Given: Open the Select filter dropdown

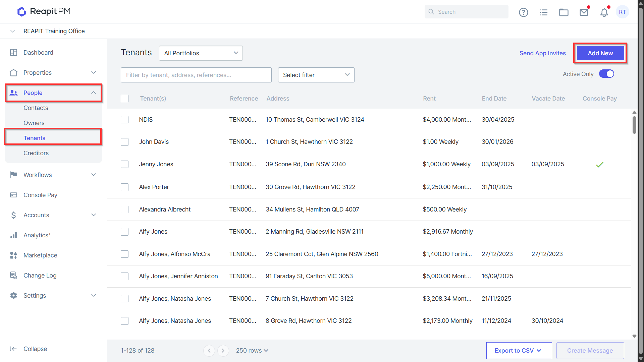Looking at the screenshot, I should [316, 75].
